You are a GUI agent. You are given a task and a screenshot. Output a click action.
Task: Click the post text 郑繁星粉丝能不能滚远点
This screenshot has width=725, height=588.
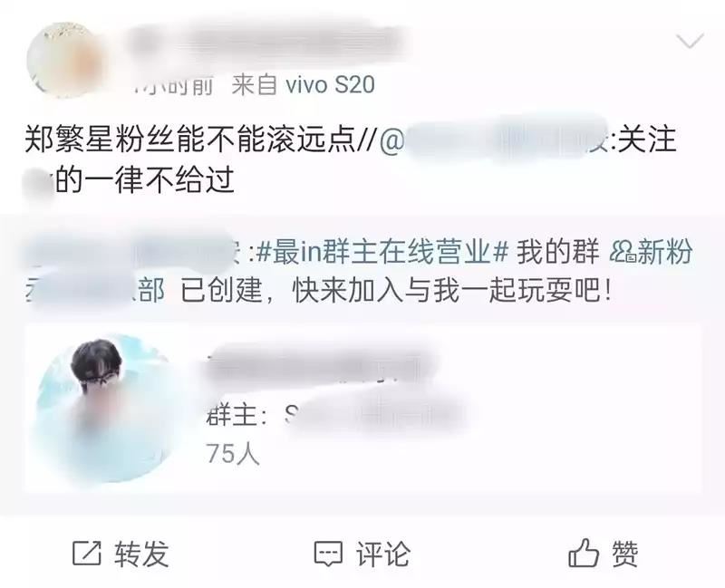pos(189,140)
